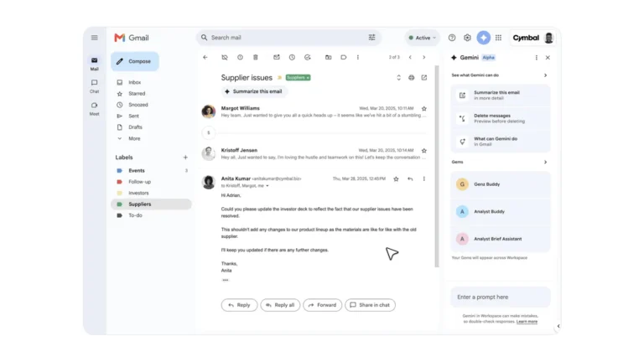Go to the older conversation arrow
The image size is (644, 362).
(x=423, y=58)
